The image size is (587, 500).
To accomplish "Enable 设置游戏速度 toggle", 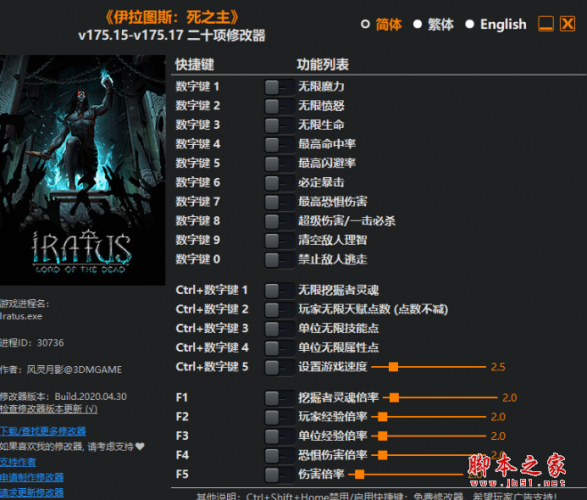I will [x=279, y=367].
